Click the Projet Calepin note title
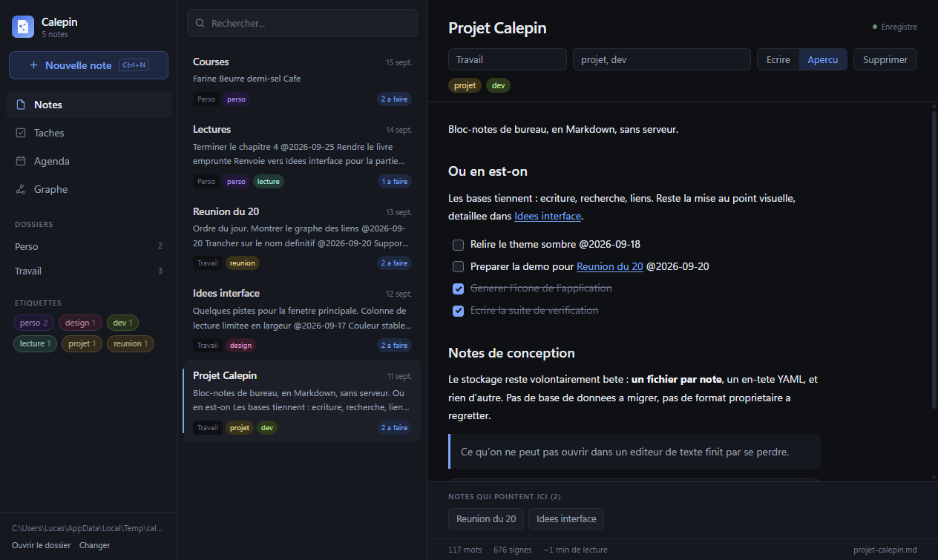Screen dimensions: 938x560 coord(497,28)
